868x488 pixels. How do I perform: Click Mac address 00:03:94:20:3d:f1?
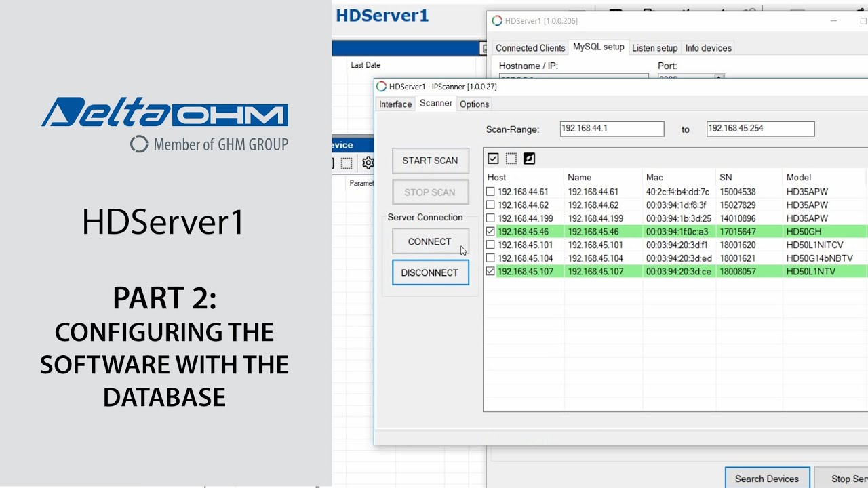(x=677, y=245)
